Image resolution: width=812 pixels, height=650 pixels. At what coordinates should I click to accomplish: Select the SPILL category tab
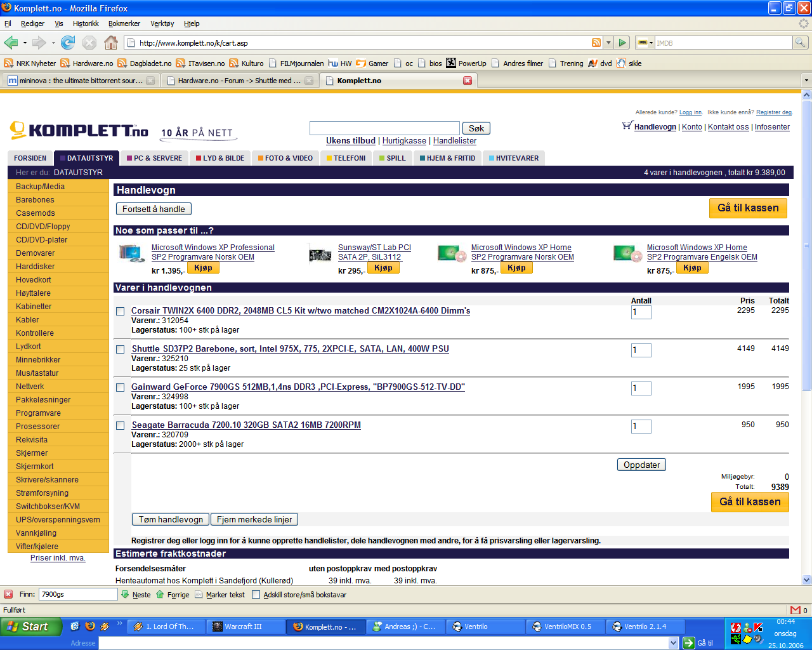point(392,158)
